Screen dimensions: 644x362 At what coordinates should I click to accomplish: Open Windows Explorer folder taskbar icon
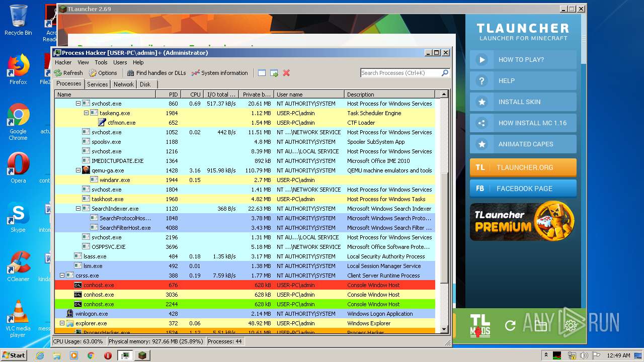coord(57,355)
